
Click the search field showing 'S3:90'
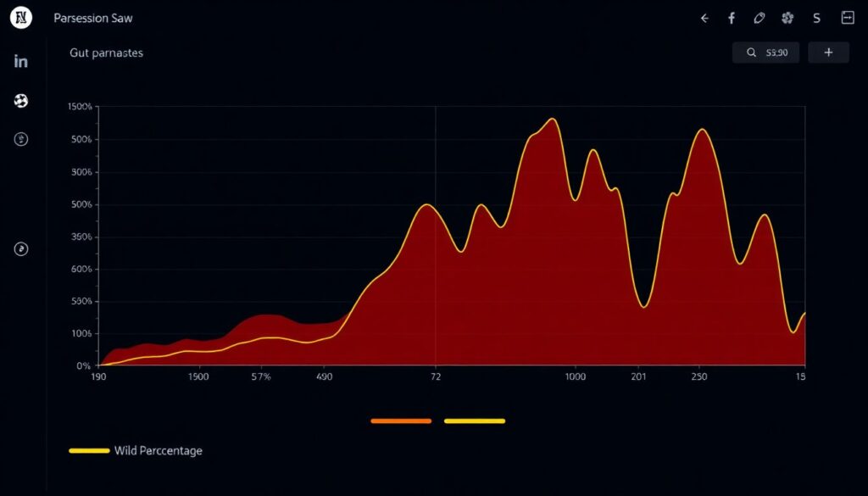[x=765, y=53]
